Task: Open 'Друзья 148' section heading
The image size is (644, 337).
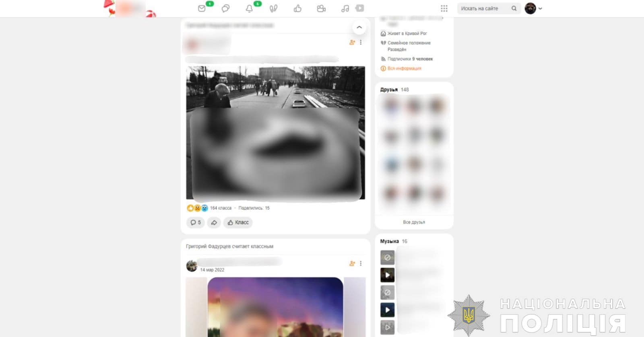Action: [x=394, y=90]
